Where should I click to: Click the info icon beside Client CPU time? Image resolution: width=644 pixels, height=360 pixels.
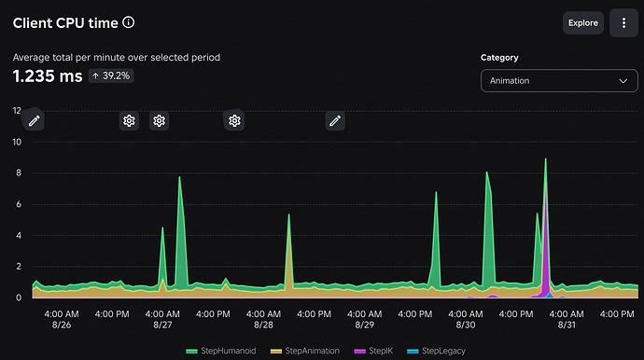[x=129, y=22]
